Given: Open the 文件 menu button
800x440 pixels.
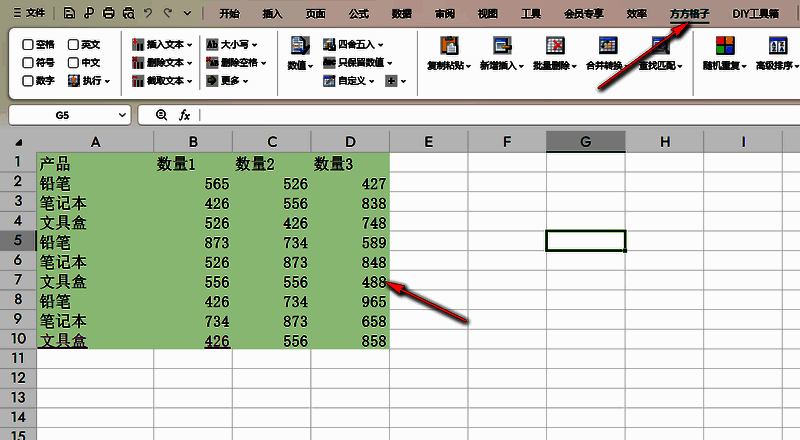Looking at the screenshot, I should (29, 14).
